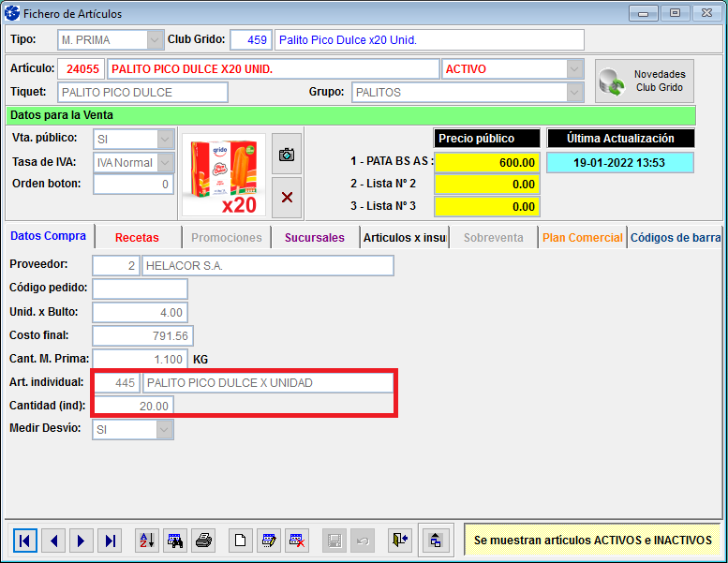Print the article with printer icon
This screenshot has height=563, width=728.
203,540
